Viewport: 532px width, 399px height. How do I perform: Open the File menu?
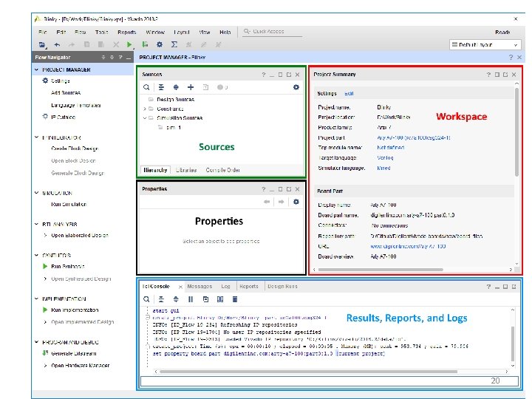click(x=43, y=33)
